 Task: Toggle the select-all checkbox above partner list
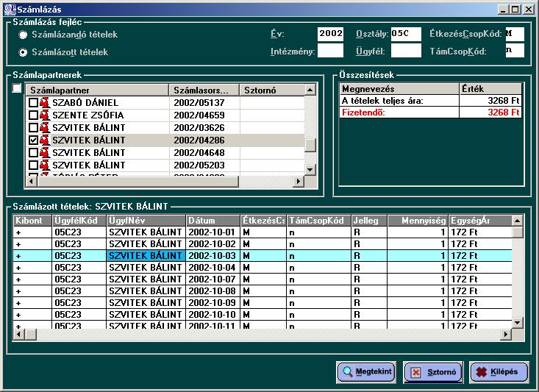[17, 89]
